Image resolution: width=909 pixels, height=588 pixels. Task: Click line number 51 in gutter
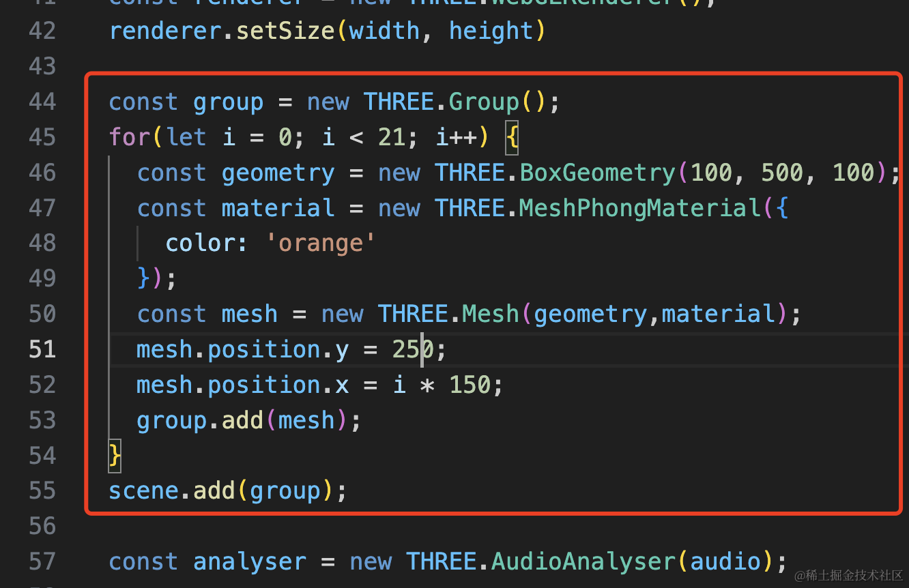[42, 350]
